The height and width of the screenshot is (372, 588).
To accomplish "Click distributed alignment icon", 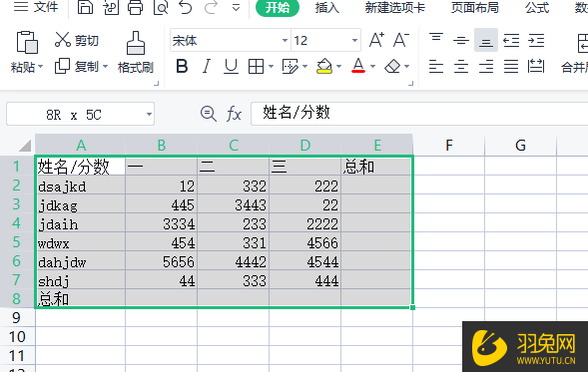I will point(536,67).
